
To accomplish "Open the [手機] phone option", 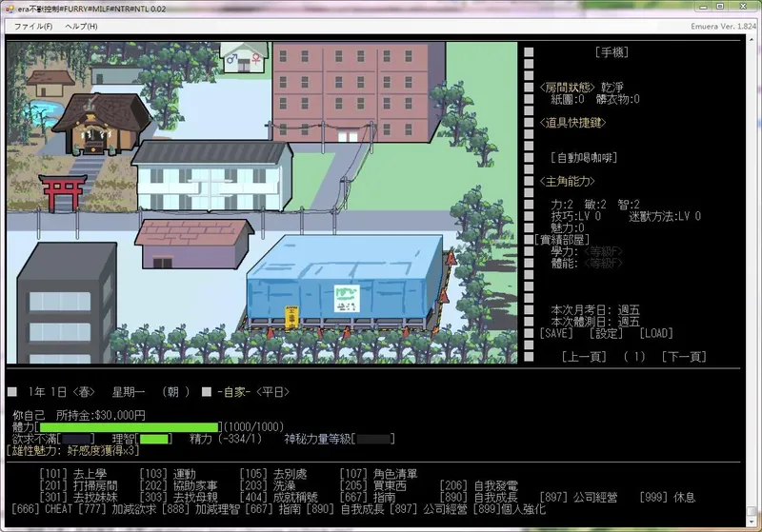I will point(612,52).
